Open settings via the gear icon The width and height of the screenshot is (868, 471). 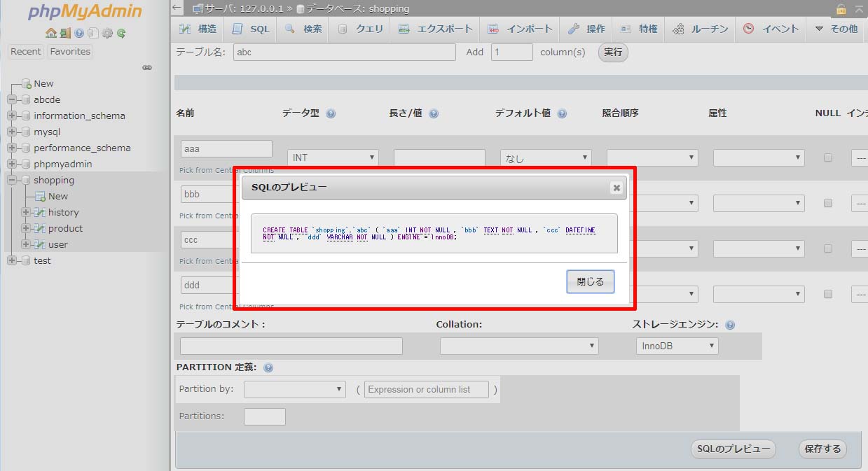(x=107, y=33)
